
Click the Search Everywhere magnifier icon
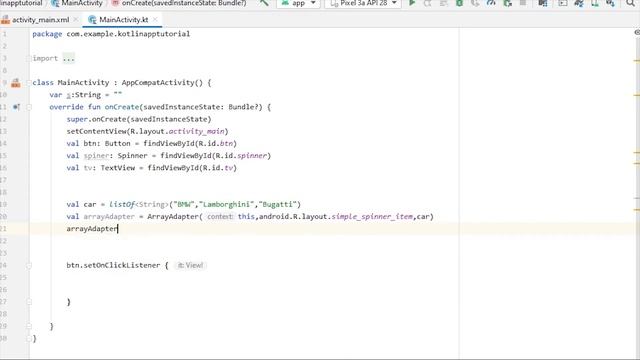coord(630,3)
